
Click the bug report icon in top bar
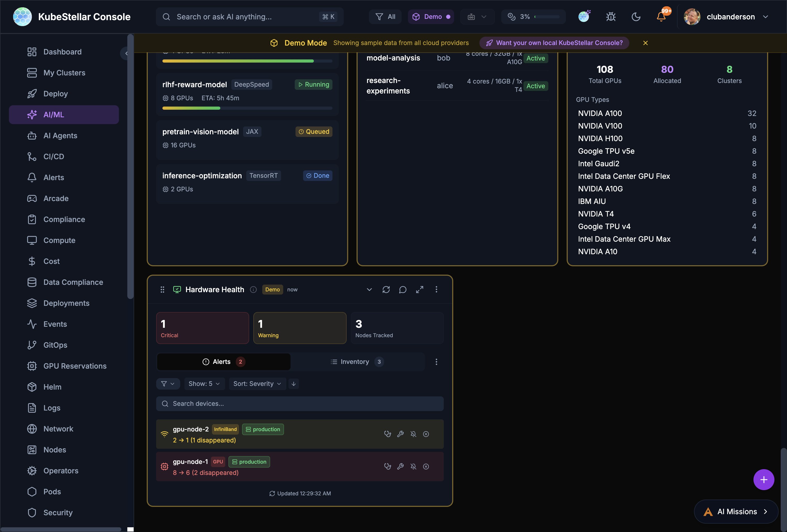click(x=611, y=16)
